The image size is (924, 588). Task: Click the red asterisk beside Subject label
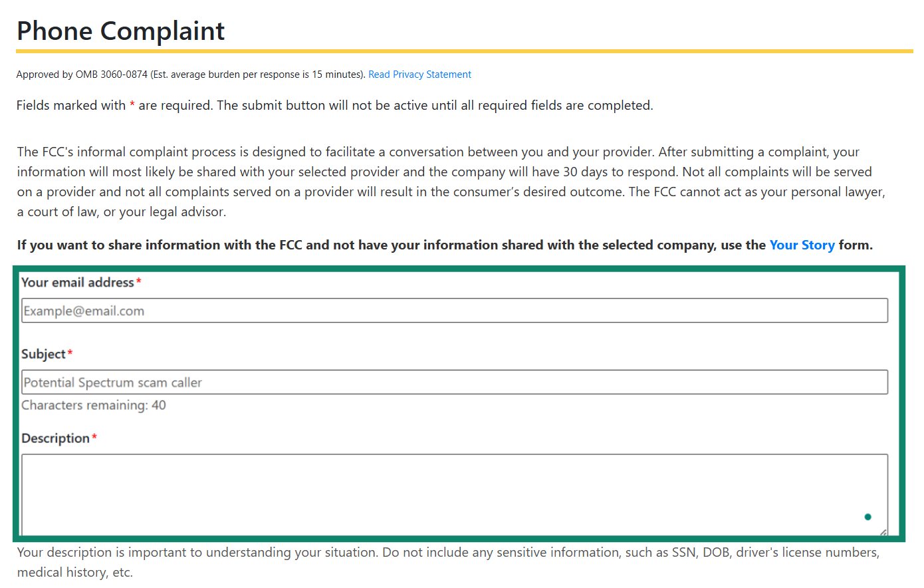tap(70, 353)
